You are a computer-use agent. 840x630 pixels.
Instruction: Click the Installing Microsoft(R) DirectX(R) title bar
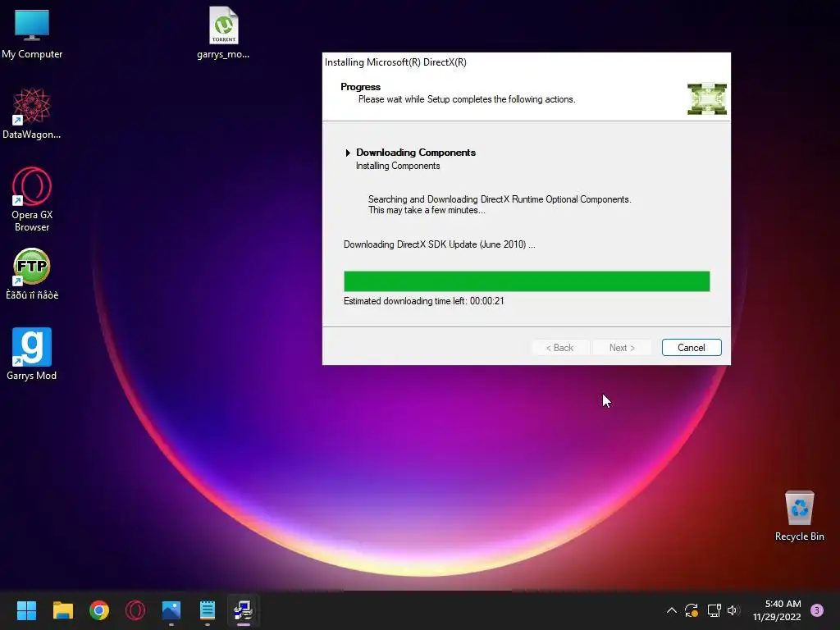tap(526, 62)
